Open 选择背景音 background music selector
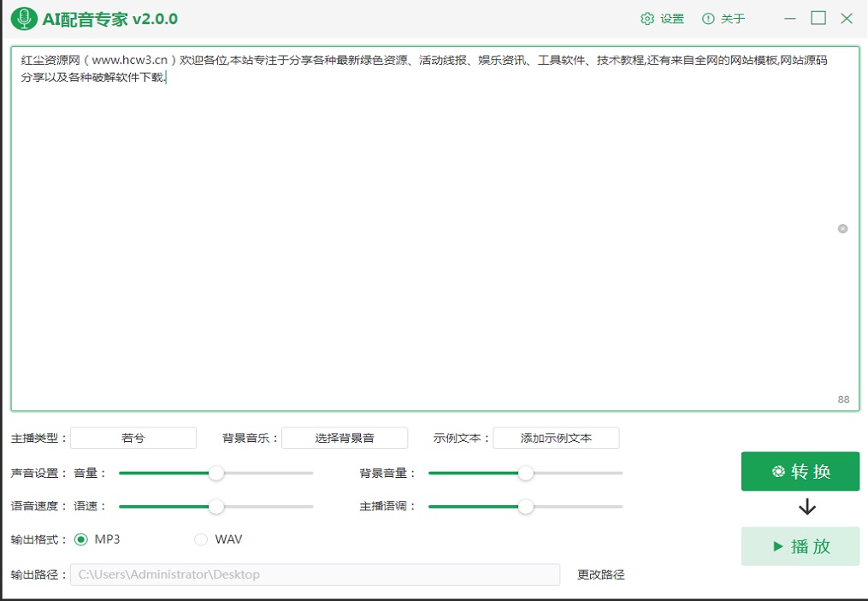The height and width of the screenshot is (601, 868). coord(345,439)
